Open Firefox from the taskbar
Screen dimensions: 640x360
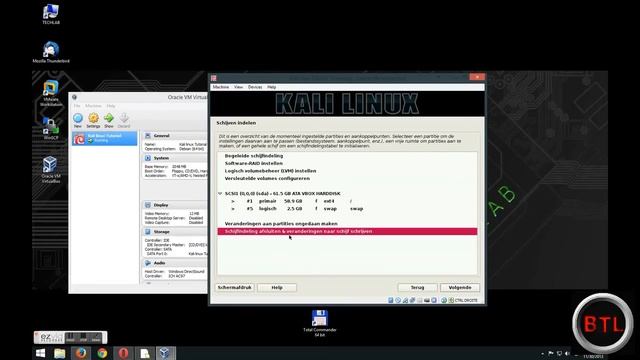pyautogui.click(x=81, y=353)
